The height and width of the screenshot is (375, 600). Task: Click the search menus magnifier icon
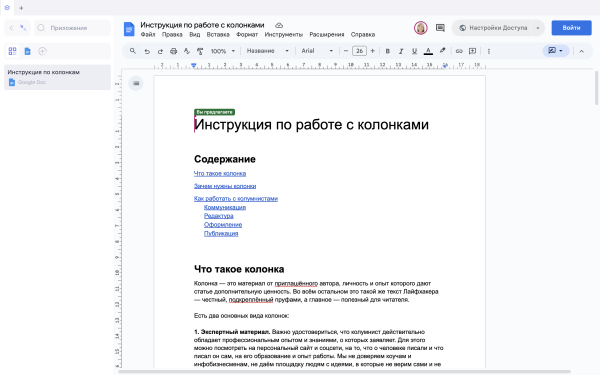point(132,51)
